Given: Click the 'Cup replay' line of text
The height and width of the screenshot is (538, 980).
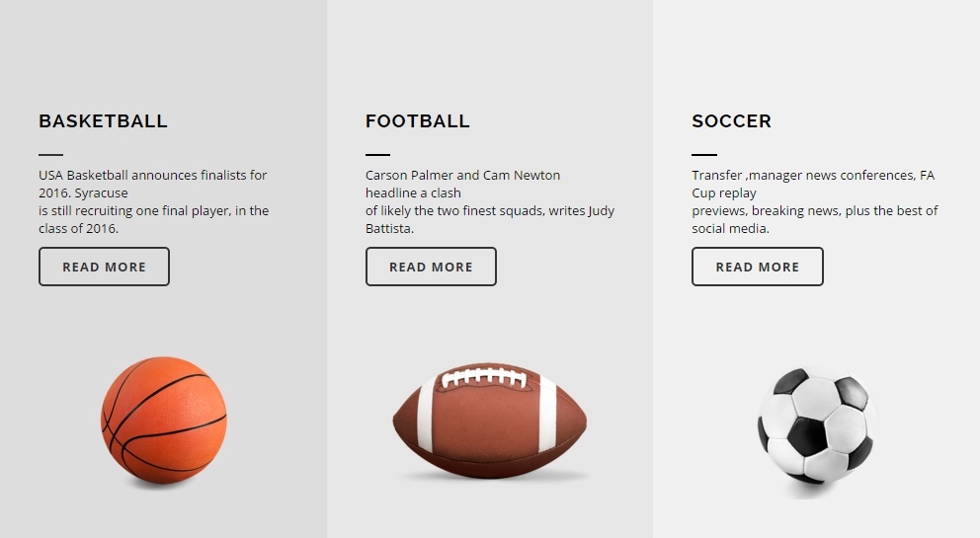Looking at the screenshot, I should 724,193.
